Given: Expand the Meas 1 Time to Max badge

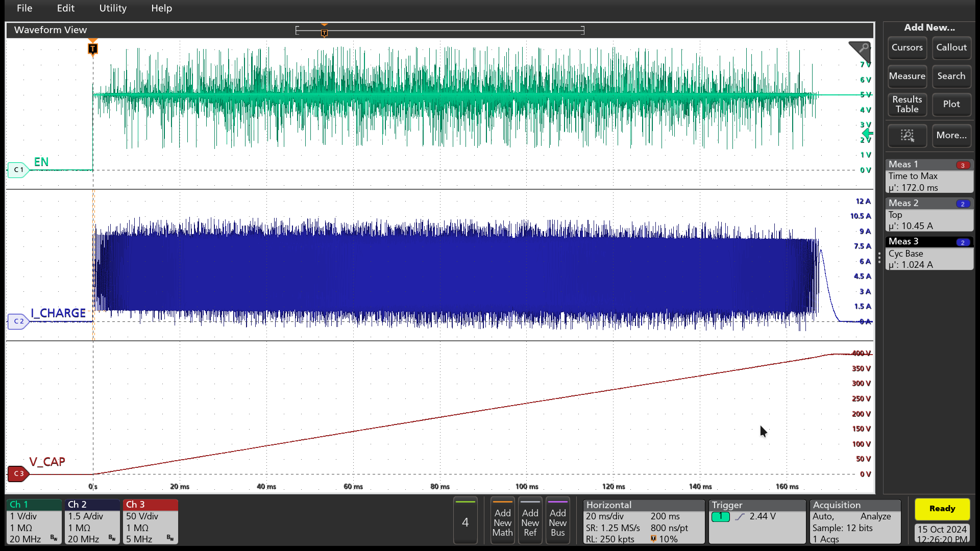Looking at the screenshot, I should [929, 176].
